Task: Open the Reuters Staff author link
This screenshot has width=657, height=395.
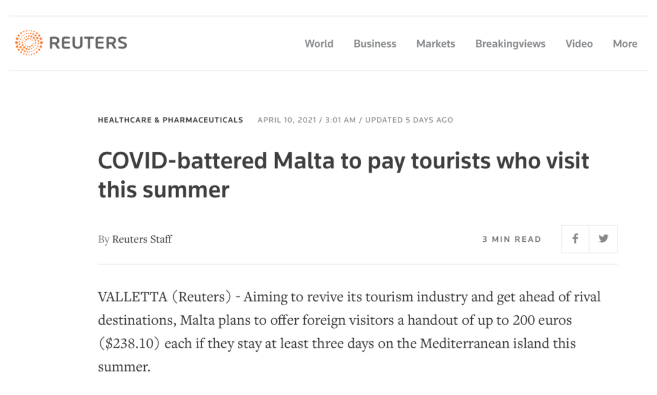Action: pos(142,239)
